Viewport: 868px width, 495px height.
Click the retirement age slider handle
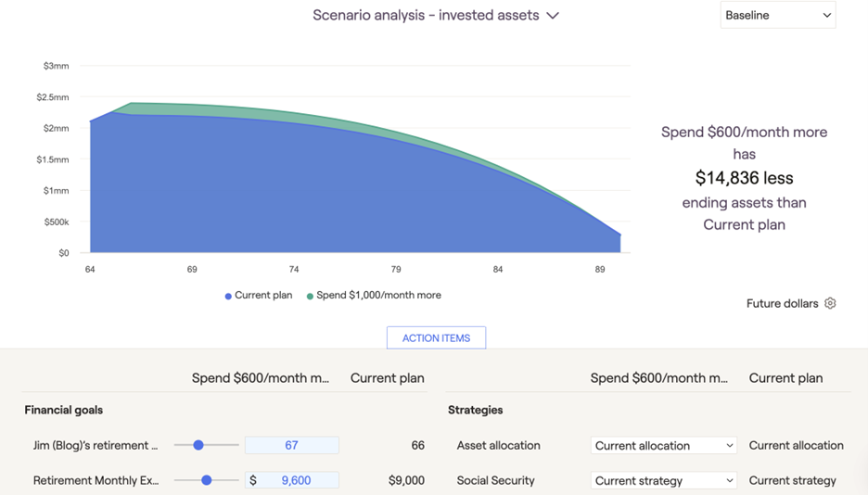(198, 446)
